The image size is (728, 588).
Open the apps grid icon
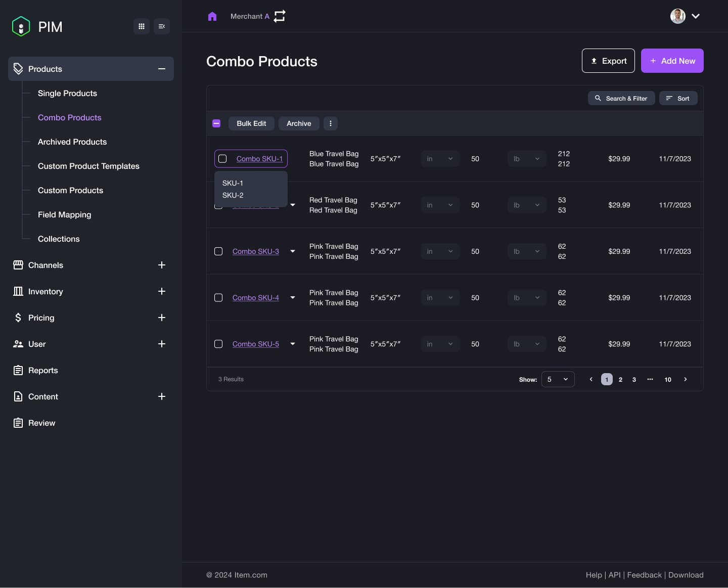point(142,26)
